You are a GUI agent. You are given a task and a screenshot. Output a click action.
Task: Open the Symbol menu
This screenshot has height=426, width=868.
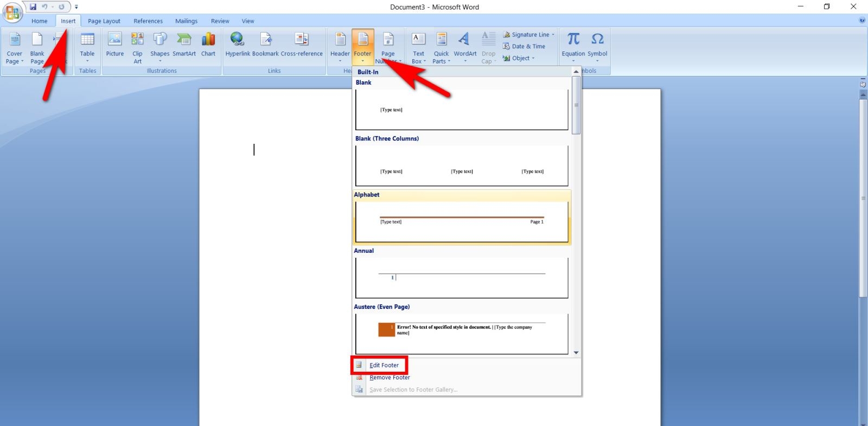(x=597, y=48)
